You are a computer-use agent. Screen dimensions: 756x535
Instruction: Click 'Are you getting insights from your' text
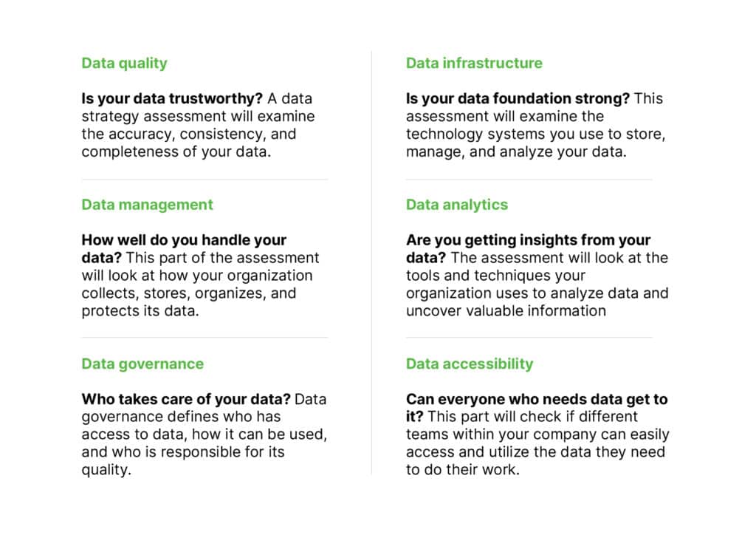pyautogui.click(x=529, y=239)
